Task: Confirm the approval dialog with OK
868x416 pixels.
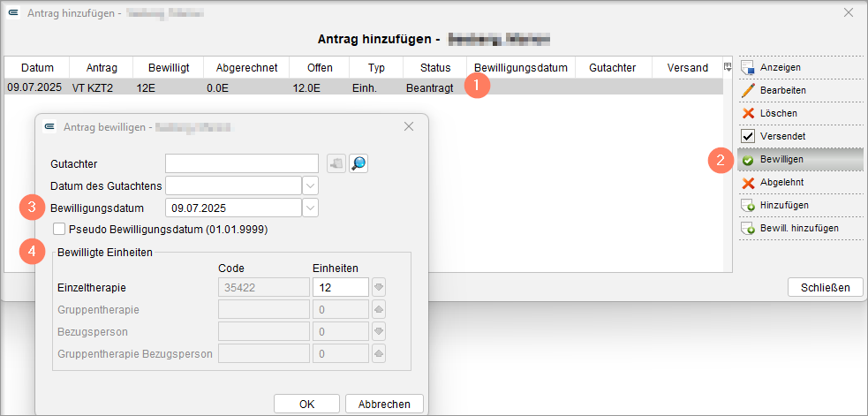Action: [x=306, y=404]
